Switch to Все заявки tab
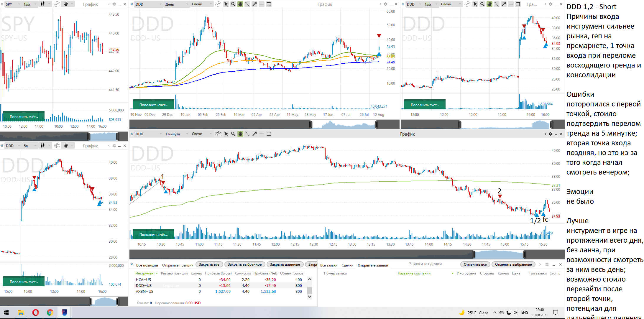Viewport: 644px width, 319px height. click(329, 265)
